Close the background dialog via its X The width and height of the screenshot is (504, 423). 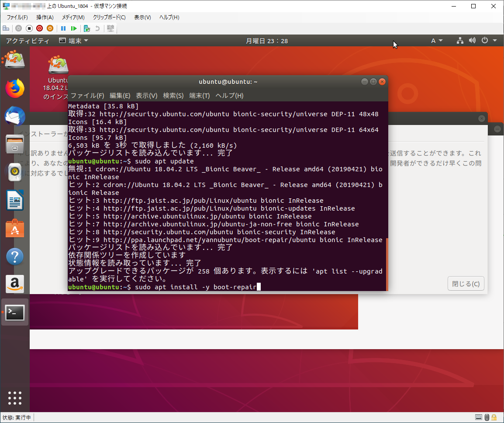coord(481,118)
